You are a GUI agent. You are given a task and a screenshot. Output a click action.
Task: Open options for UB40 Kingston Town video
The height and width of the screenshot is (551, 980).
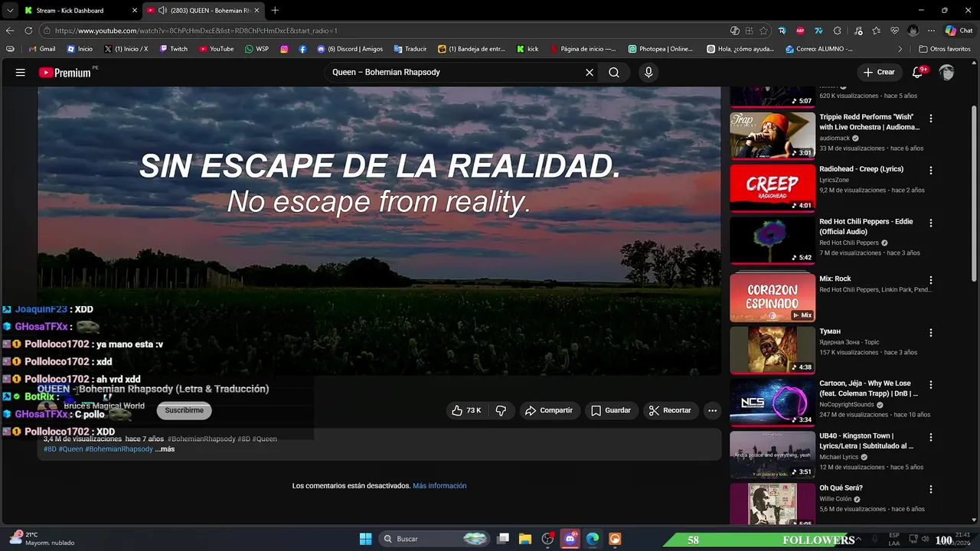click(931, 438)
